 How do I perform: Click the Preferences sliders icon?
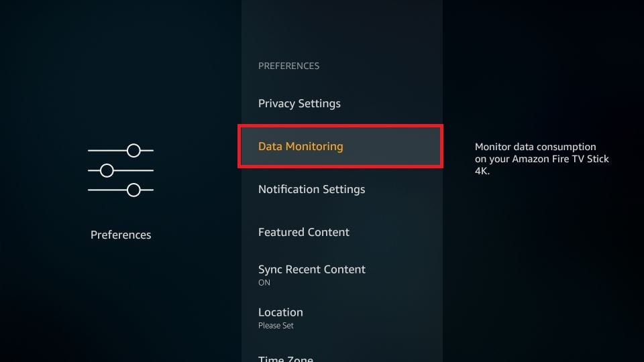(120, 170)
